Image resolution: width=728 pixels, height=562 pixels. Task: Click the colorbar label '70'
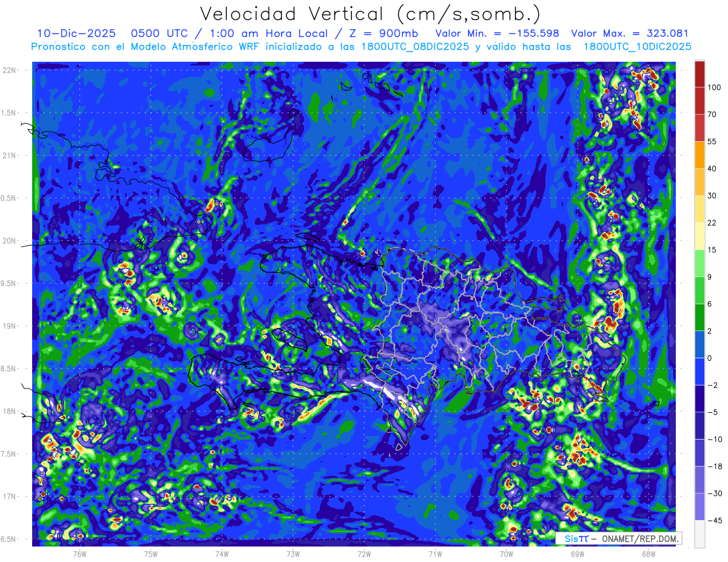tap(712, 114)
